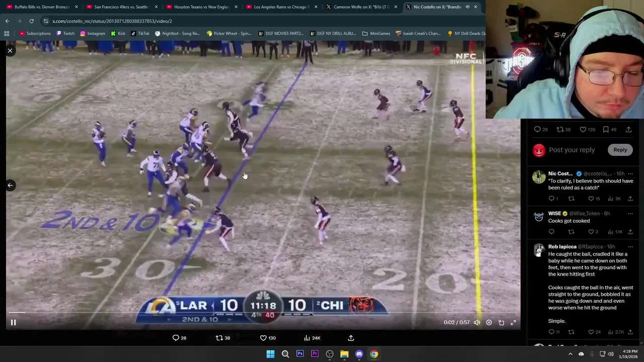
Task: Repost the 'Cooks got cooked' reply
Action: pos(571,232)
